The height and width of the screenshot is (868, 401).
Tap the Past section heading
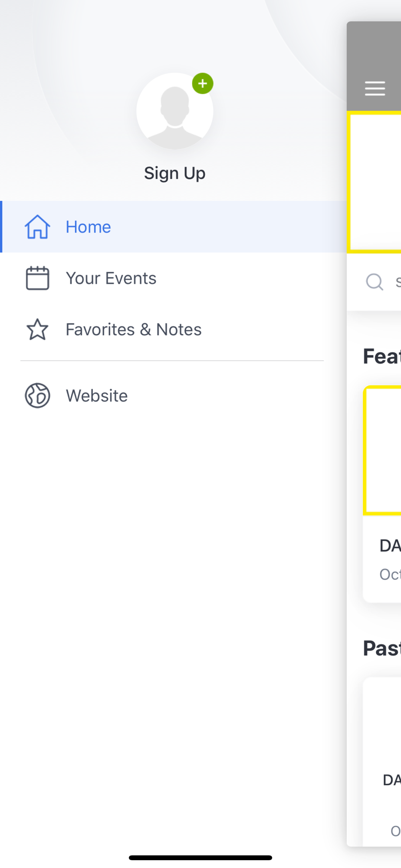point(382,648)
